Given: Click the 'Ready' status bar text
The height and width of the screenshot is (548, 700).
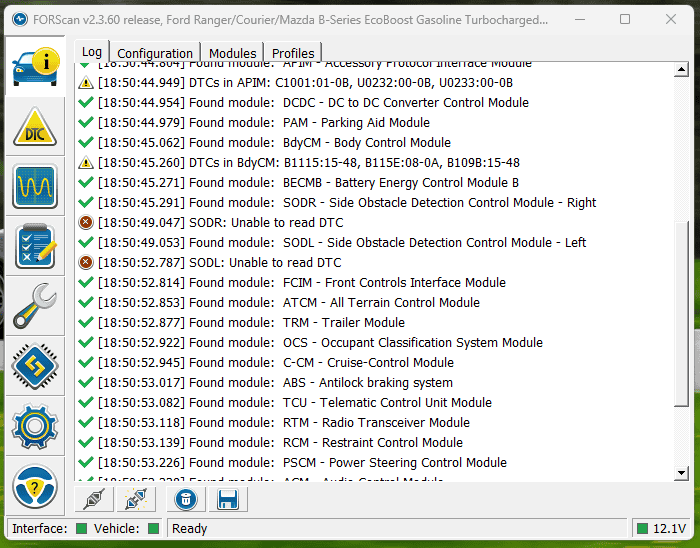Looking at the screenshot, I should coord(189,529).
